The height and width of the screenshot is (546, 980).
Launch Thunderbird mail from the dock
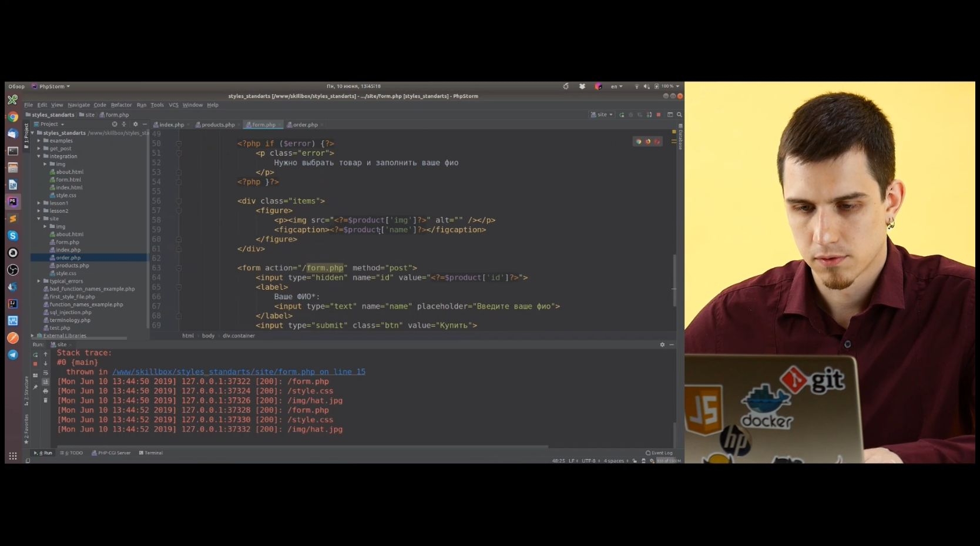(x=12, y=134)
